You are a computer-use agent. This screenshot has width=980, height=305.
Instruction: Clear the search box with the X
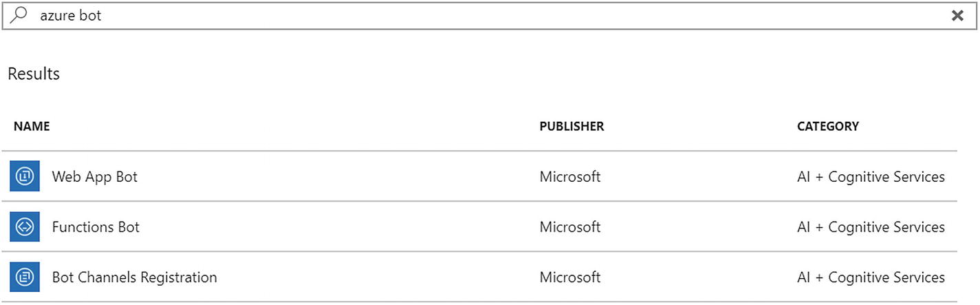(x=957, y=16)
